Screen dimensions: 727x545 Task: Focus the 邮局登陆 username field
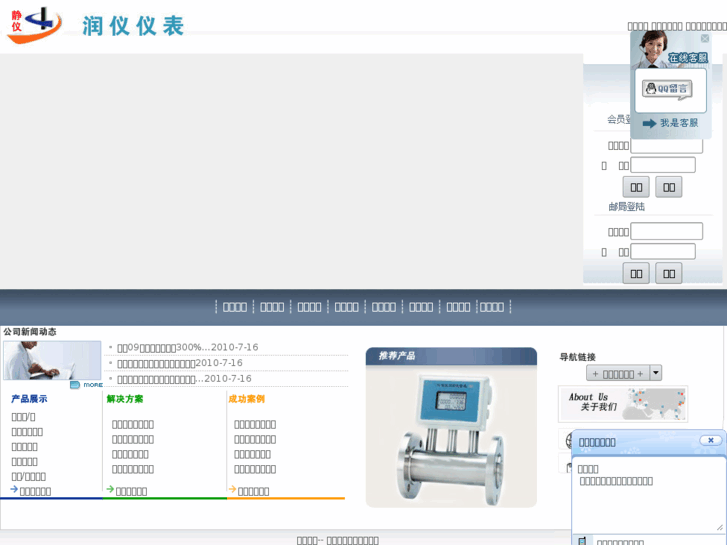point(666,231)
